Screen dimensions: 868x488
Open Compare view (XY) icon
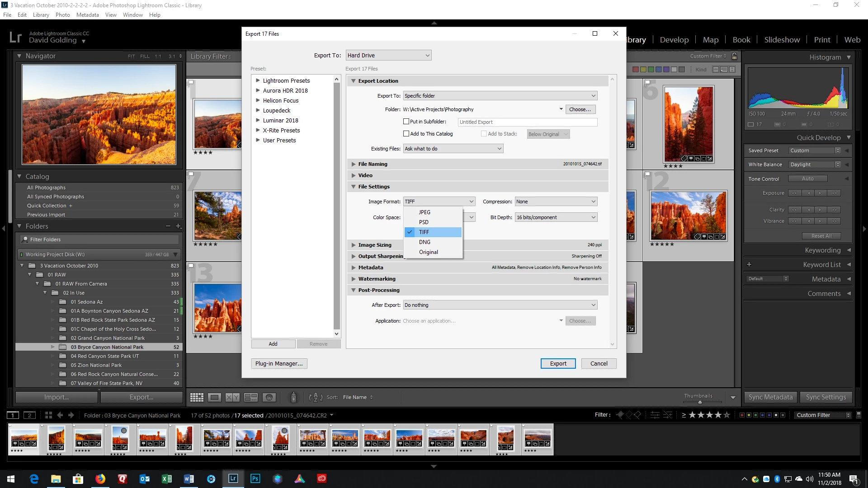(232, 397)
